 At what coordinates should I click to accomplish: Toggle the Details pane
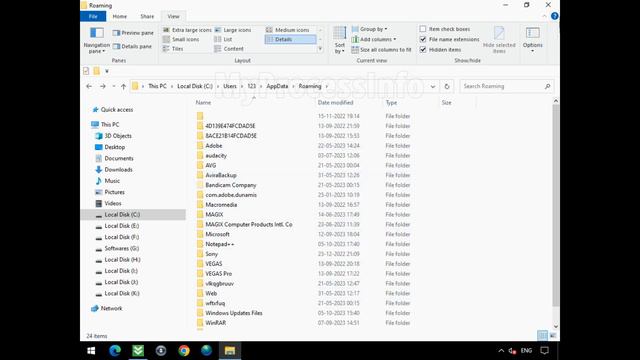(132, 47)
